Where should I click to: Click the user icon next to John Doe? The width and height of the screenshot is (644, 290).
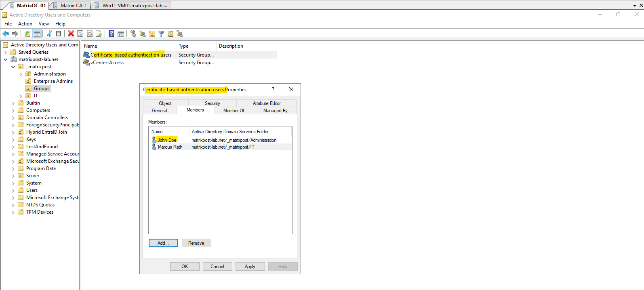(x=154, y=140)
